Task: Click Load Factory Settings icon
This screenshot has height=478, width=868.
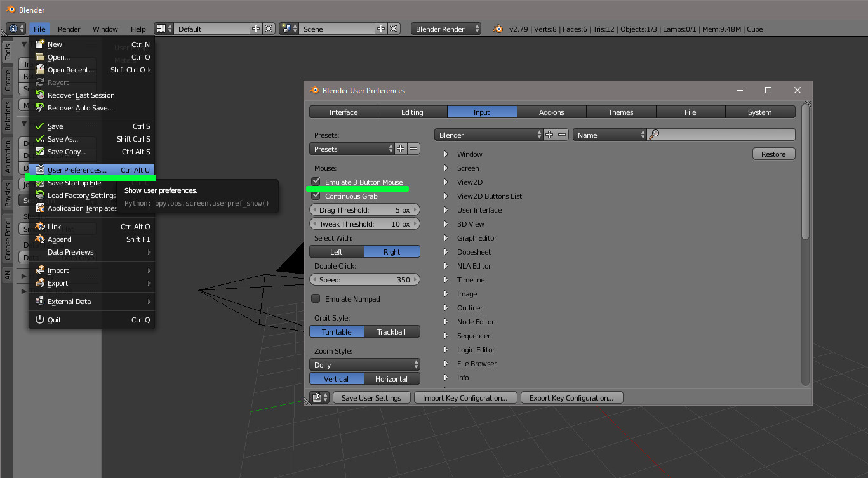Action: tap(40, 196)
